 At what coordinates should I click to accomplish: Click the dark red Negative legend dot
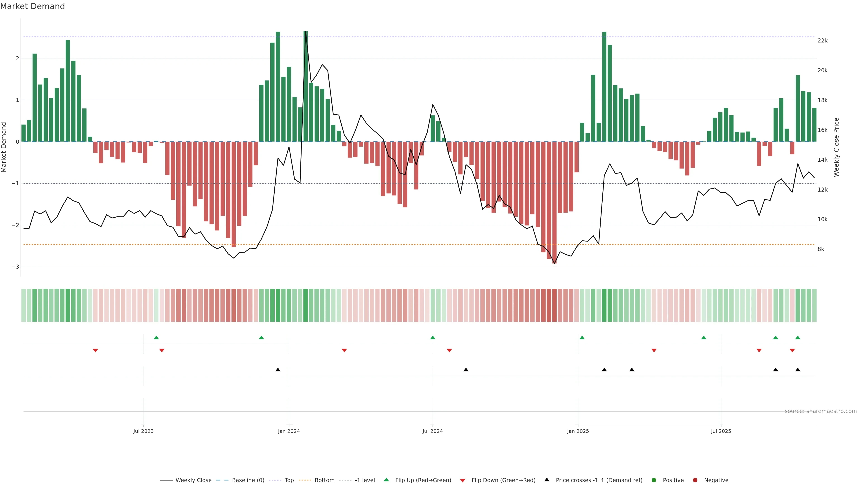(x=695, y=480)
